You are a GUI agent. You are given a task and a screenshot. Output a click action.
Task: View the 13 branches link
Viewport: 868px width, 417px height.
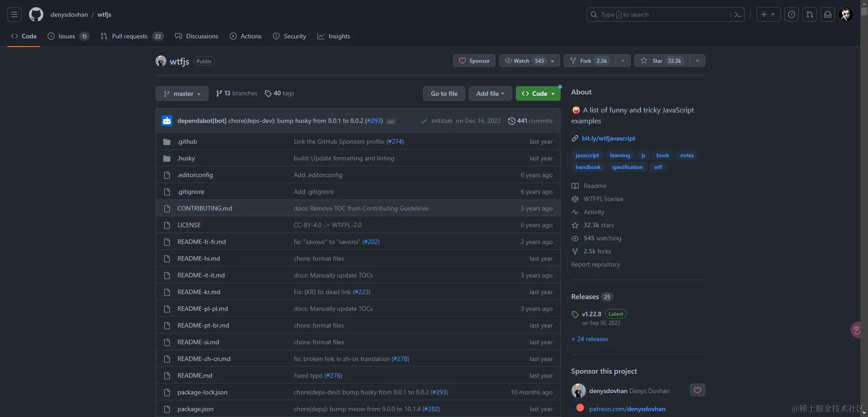click(x=237, y=93)
